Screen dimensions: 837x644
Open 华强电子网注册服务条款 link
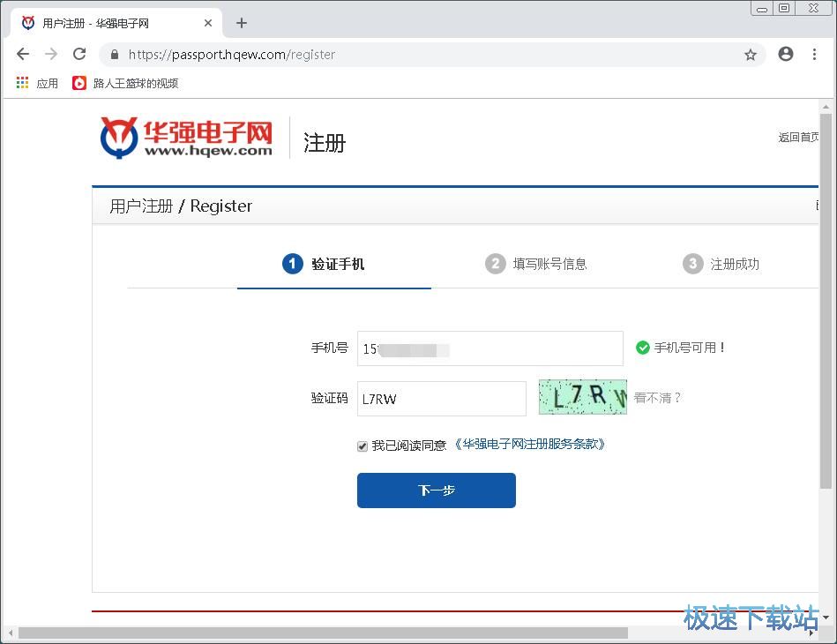[x=530, y=445]
